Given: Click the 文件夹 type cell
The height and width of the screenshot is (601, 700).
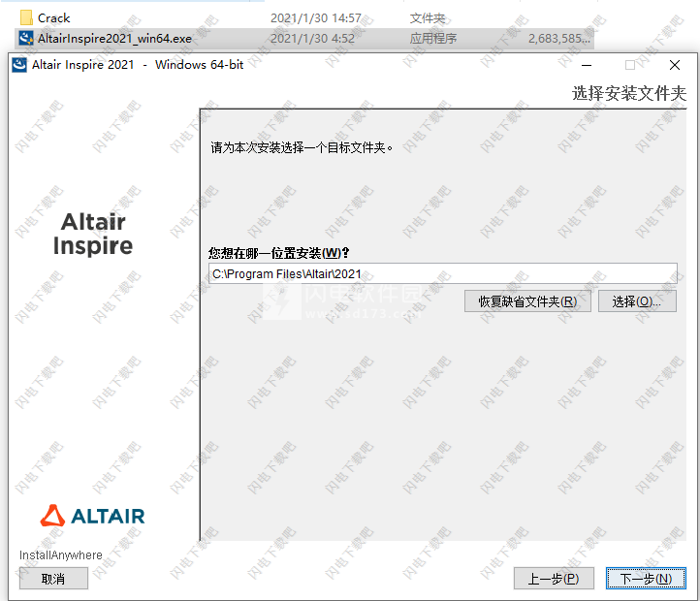Looking at the screenshot, I should pyautogui.click(x=428, y=17).
